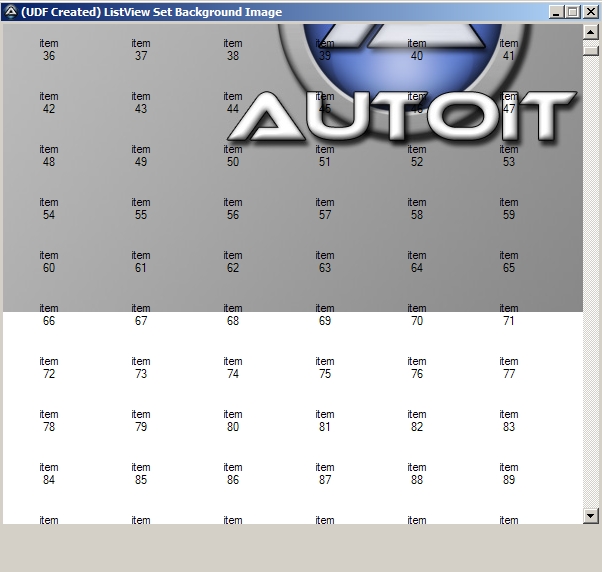Close the ListView window
The image size is (602, 572).
pyautogui.click(x=590, y=12)
